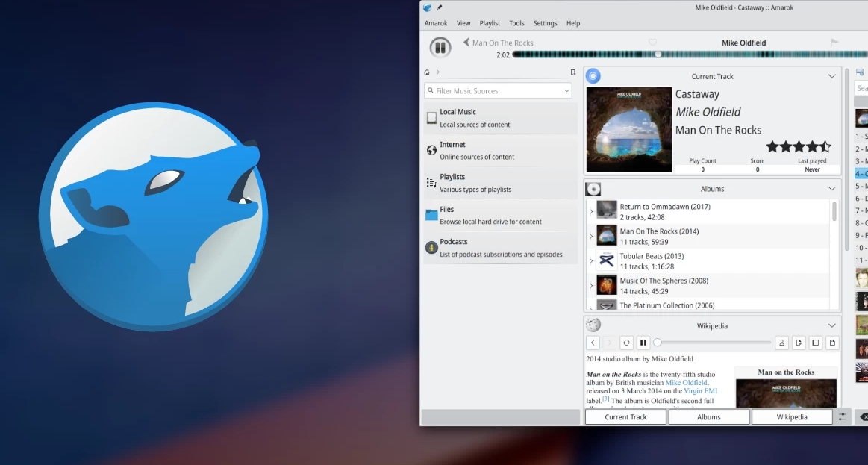Switch to the Current Track applet button
Screen dimensions: 868x465
click(x=625, y=416)
